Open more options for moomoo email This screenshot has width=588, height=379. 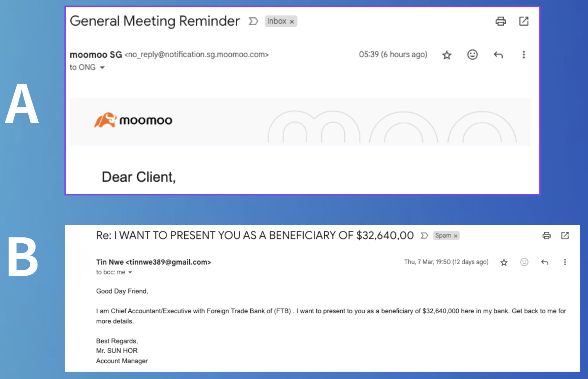click(x=524, y=55)
